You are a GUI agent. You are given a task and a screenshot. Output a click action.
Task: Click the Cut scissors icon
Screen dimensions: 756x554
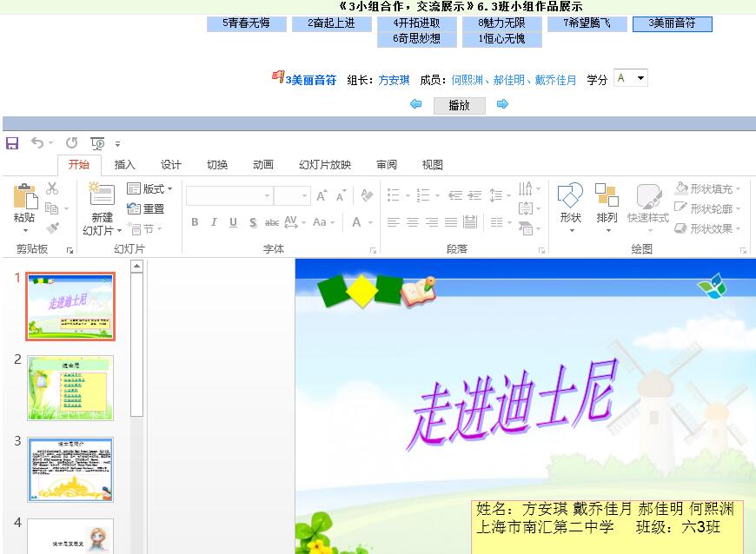tap(52, 188)
